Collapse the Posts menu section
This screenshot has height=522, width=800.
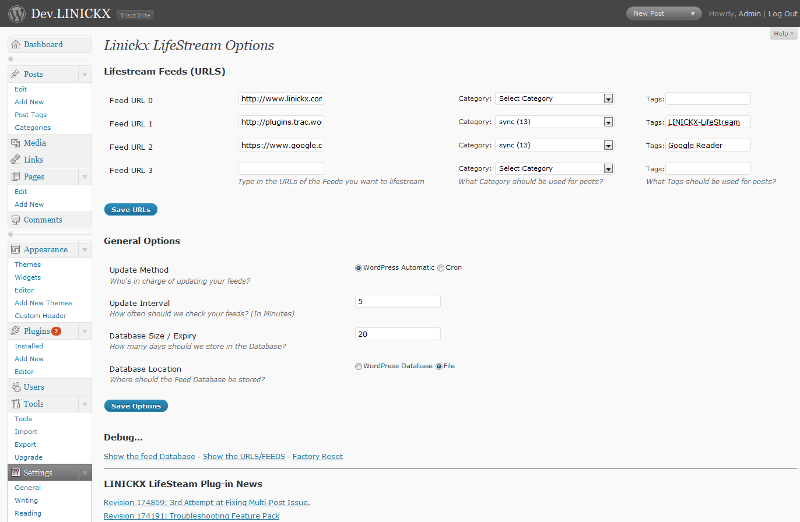click(x=85, y=74)
